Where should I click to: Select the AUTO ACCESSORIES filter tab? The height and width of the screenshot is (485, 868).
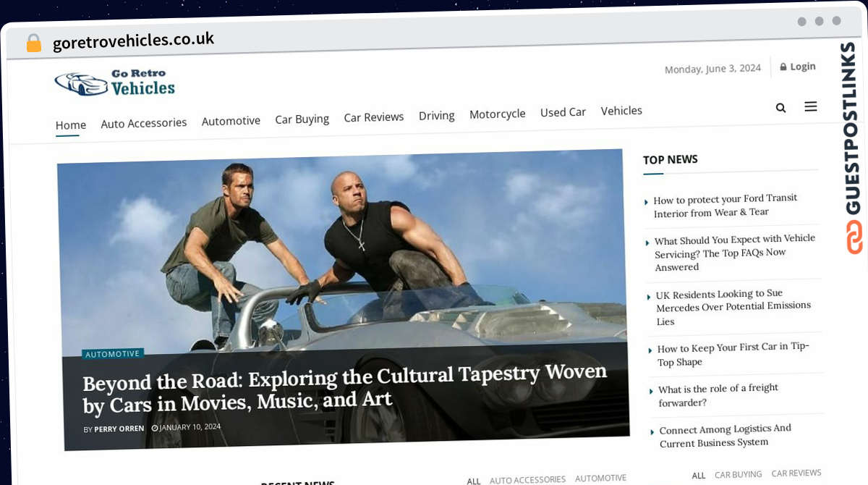coord(527,479)
